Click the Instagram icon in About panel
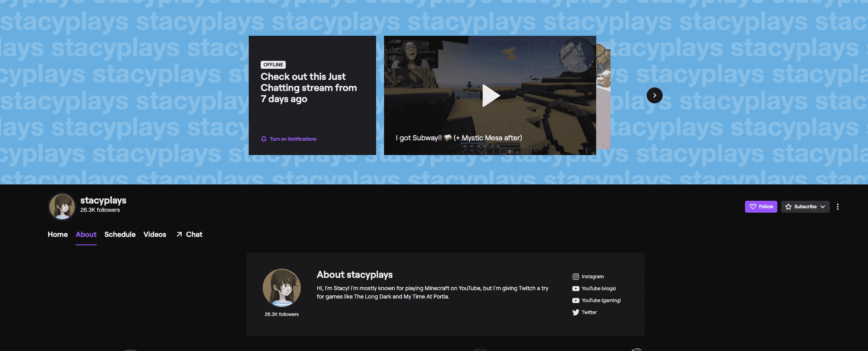The height and width of the screenshot is (351, 868). [575, 277]
